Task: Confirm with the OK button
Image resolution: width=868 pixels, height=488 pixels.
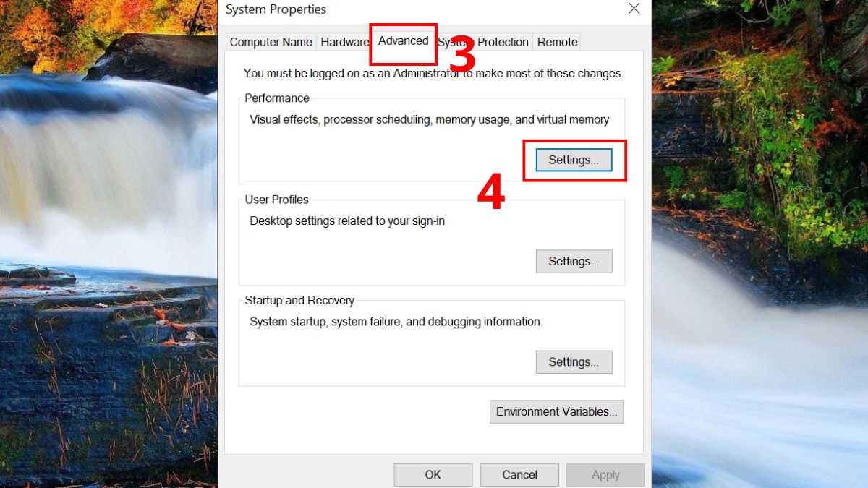Action: tap(433, 474)
